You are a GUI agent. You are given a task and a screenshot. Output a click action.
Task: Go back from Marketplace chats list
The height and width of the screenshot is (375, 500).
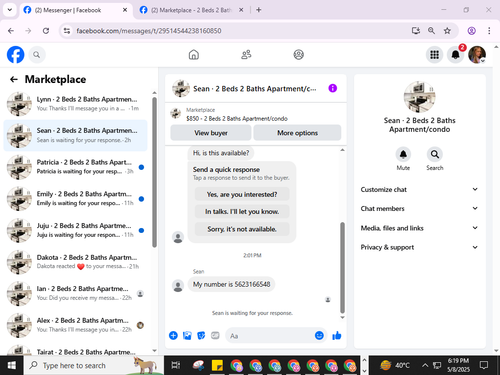click(x=14, y=79)
